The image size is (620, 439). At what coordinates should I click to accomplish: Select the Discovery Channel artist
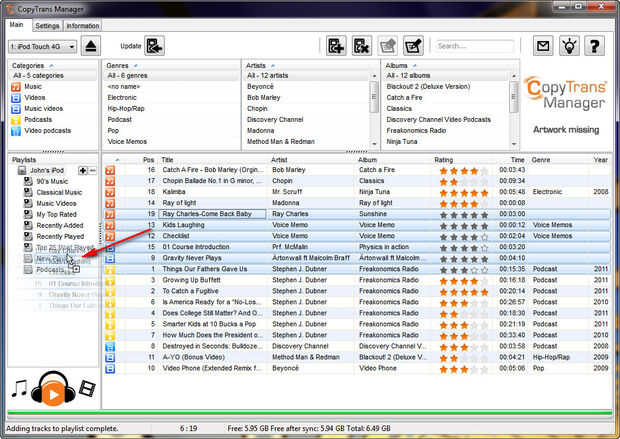(275, 119)
